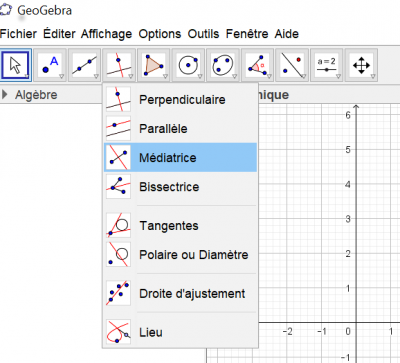Viewport: 400px width, 363px height.
Task: Open the Fichier menu
Action: click(18, 34)
